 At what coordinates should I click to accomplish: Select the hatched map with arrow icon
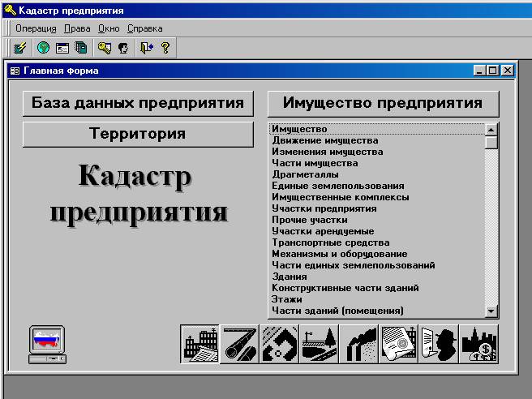point(280,344)
